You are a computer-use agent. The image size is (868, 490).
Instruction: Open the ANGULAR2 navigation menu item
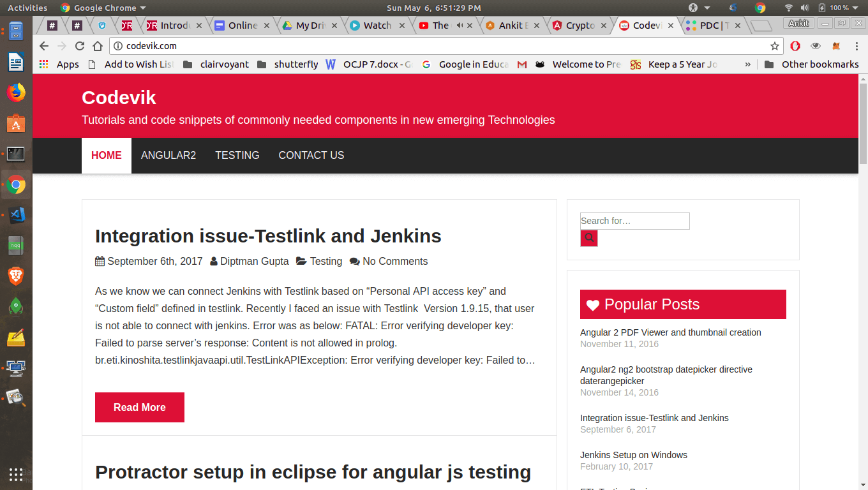coord(168,155)
